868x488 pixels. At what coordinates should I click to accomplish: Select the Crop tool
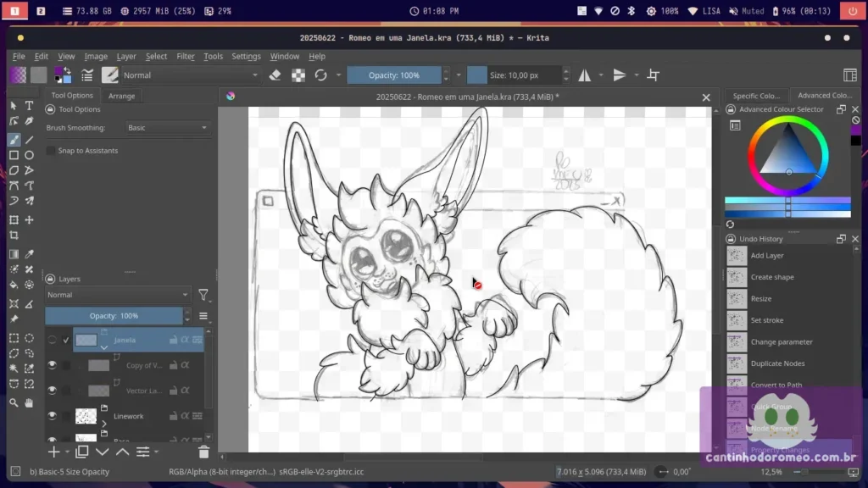(x=14, y=236)
